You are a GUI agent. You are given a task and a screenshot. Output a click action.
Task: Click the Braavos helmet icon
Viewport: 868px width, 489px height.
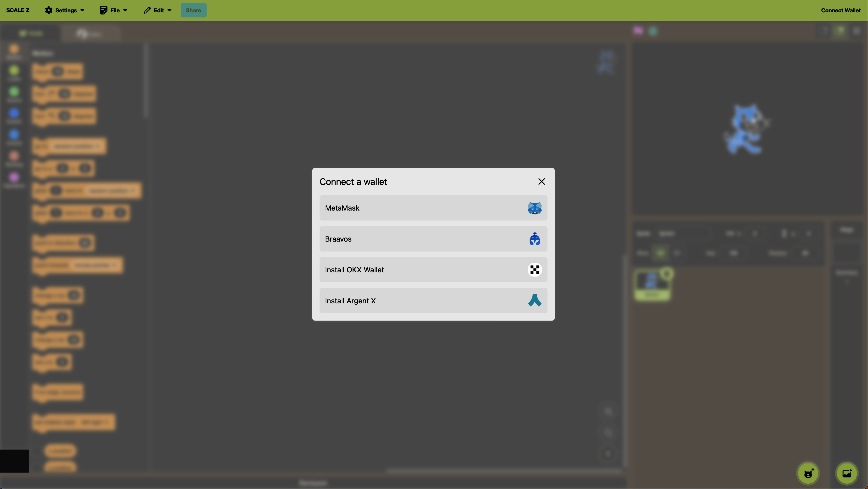coord(534,239)
